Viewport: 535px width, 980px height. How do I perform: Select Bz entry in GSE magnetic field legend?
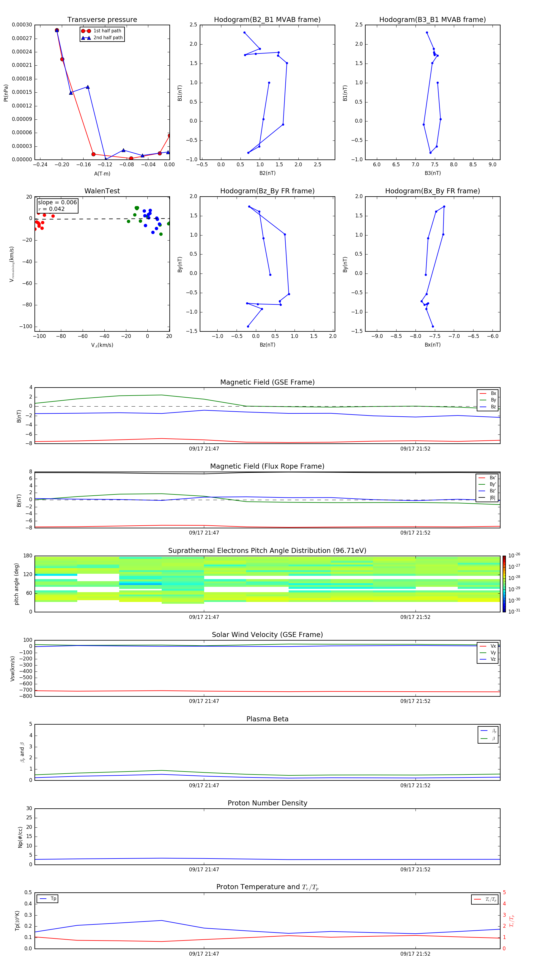488,407
